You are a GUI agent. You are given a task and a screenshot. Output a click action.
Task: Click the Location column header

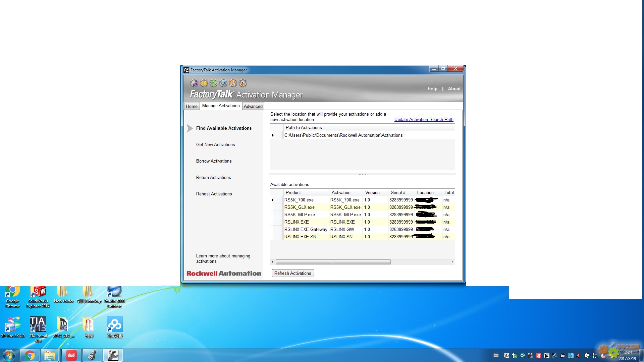point(428,193)
